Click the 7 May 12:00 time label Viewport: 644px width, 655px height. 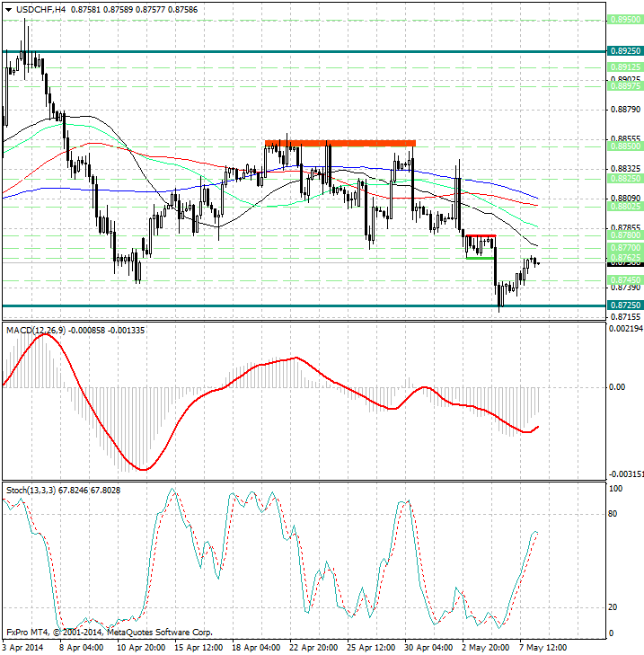point(543,648)
